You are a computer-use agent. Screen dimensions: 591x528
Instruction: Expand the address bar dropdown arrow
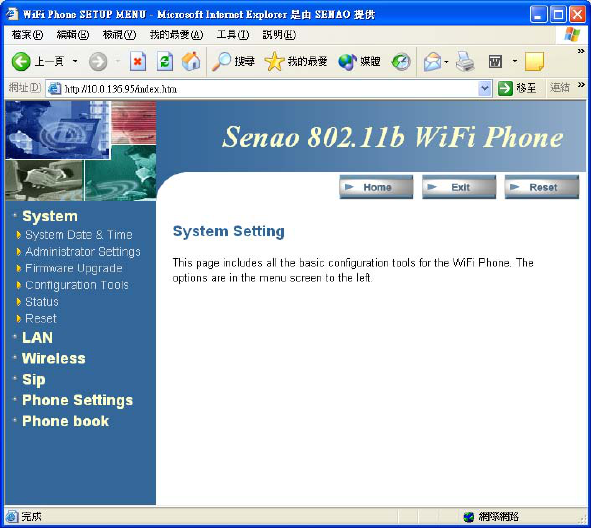(485, 89)
